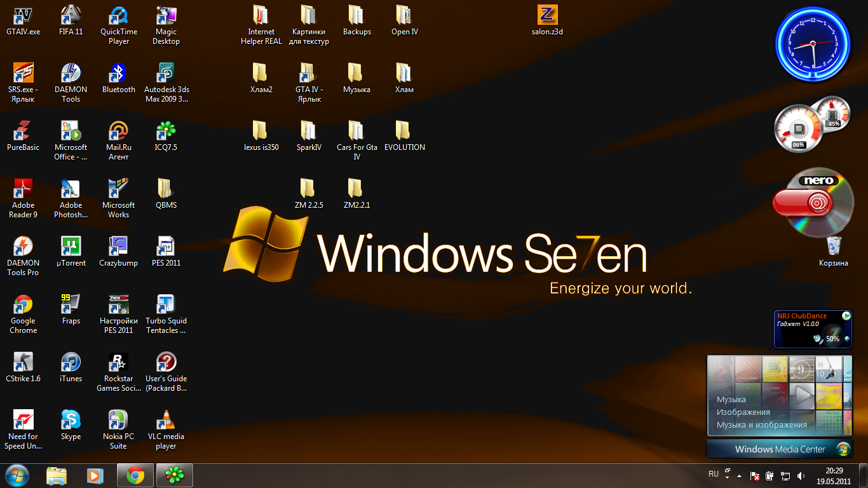The width and height of the screenshot is (868, 488).
Task: Open the EVOLUTION folder
Action: [x=404, y=136]
